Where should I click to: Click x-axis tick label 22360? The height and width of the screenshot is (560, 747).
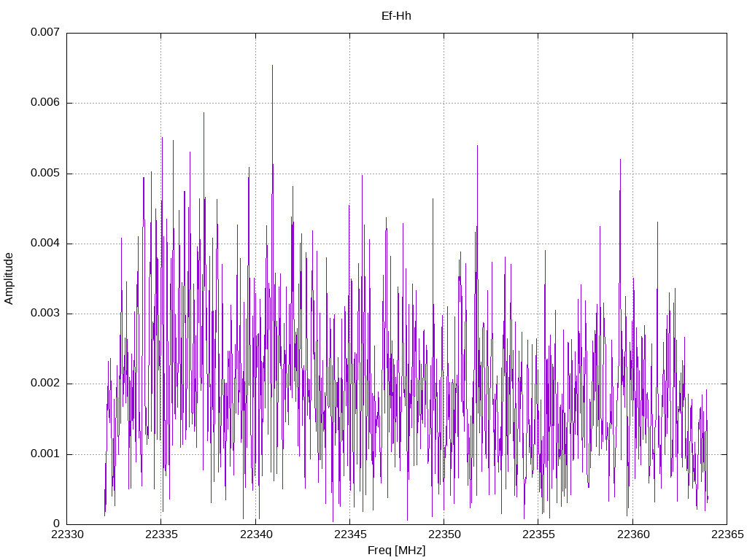click(x=632, y=534)
